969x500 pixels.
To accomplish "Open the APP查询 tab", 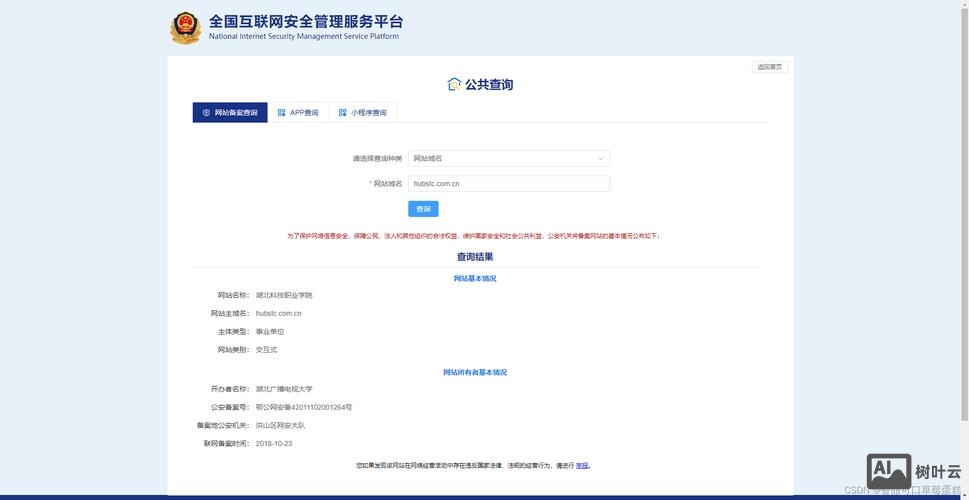I will click(x=298, y=112).
